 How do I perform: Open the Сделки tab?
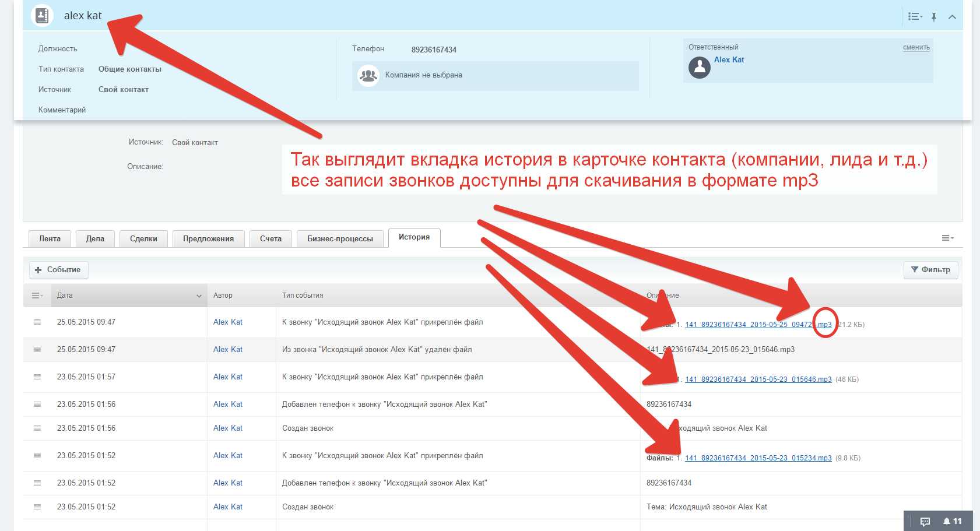coord(143,238)
